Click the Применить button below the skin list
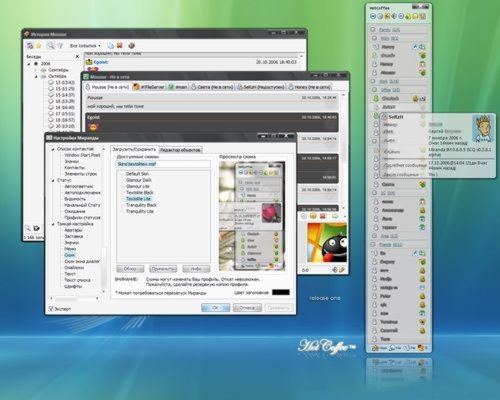 163,269
